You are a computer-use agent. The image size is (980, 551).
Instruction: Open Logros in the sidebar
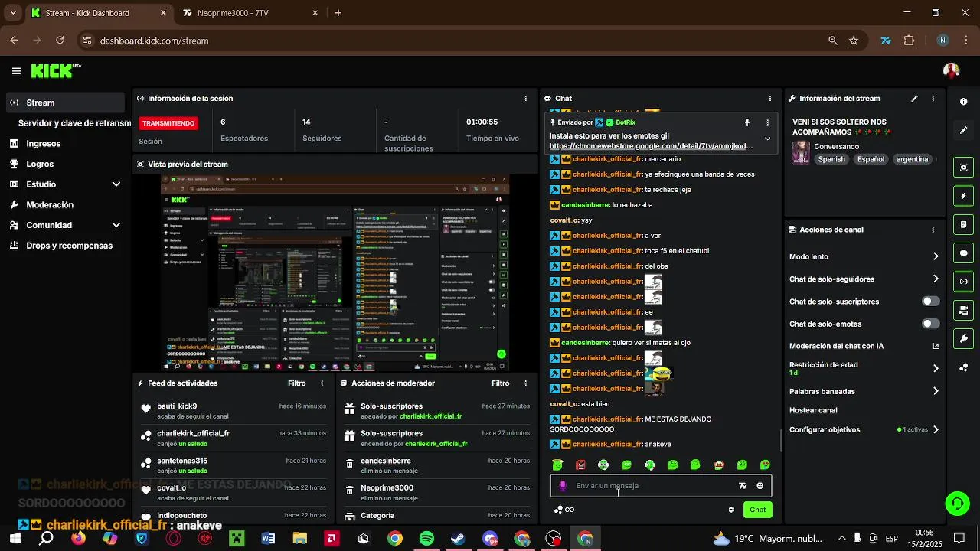pyautogui.click(x=40, y=164)
